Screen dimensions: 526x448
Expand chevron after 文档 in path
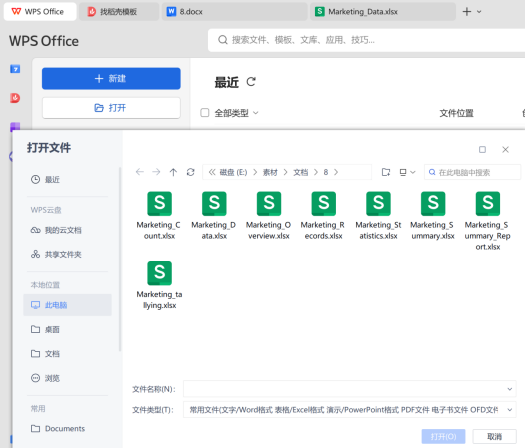(x=316, y=172)
